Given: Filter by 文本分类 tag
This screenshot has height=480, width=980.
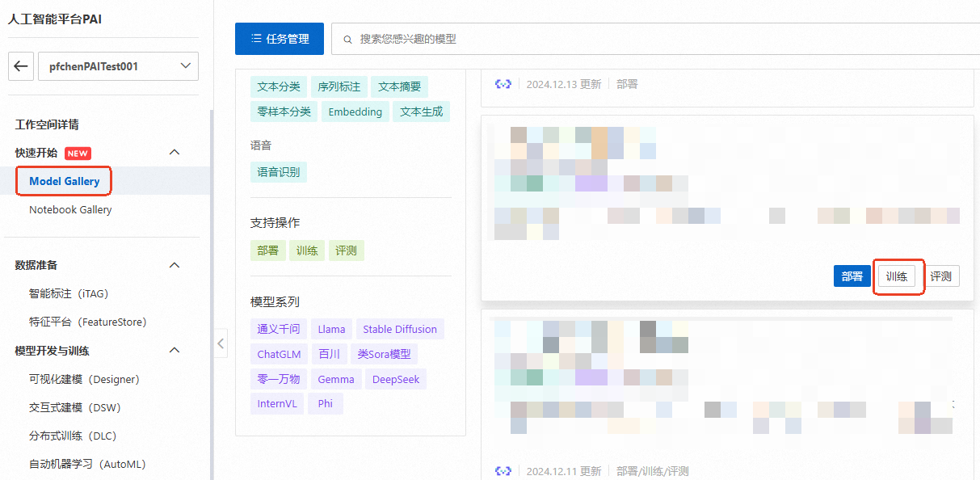Looking at the screenshot, I should 279,87.
